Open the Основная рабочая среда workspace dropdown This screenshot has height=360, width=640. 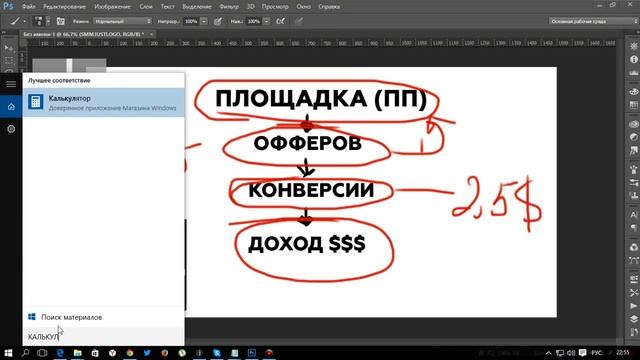pos(593,21)
